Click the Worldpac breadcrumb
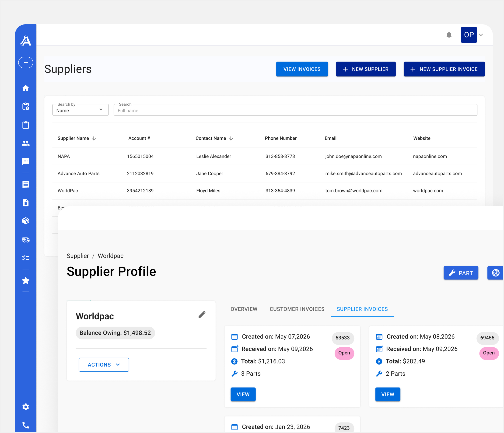 tap(111, 256)
